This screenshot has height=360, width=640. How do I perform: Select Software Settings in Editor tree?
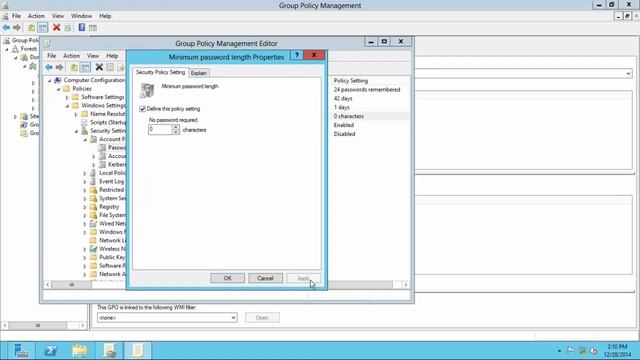[102, 97]
